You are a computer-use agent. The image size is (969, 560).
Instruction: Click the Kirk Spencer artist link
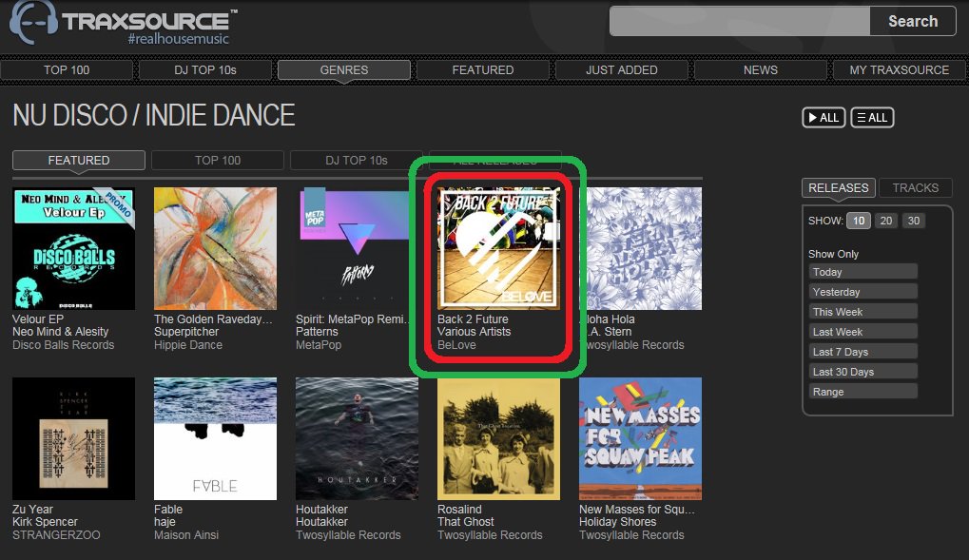(x=45, y=522)
